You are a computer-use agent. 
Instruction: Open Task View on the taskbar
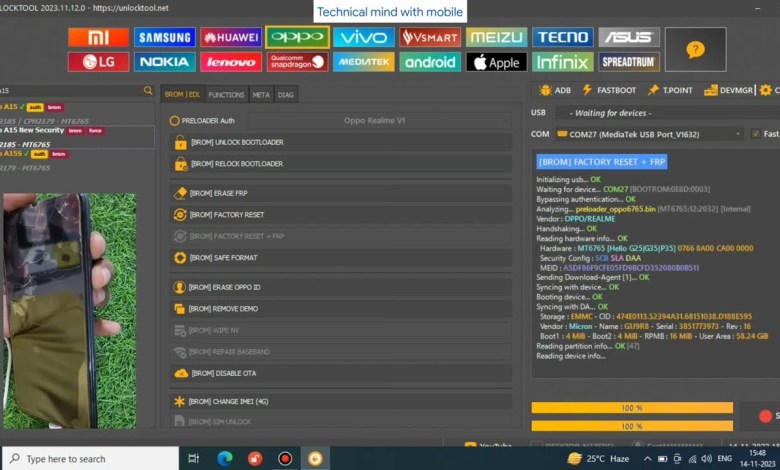[x=194, y=459]
